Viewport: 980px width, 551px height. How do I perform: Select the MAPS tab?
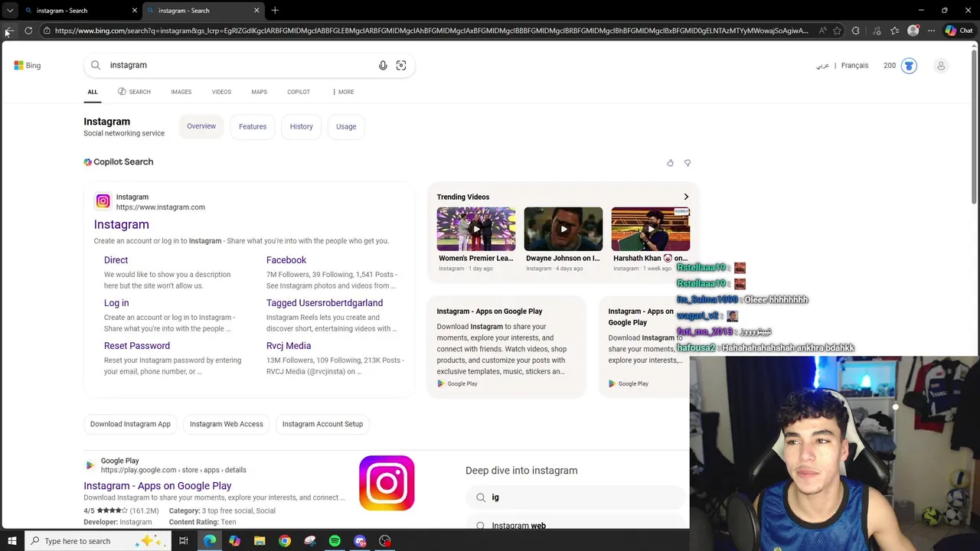[x=260, y=92]
